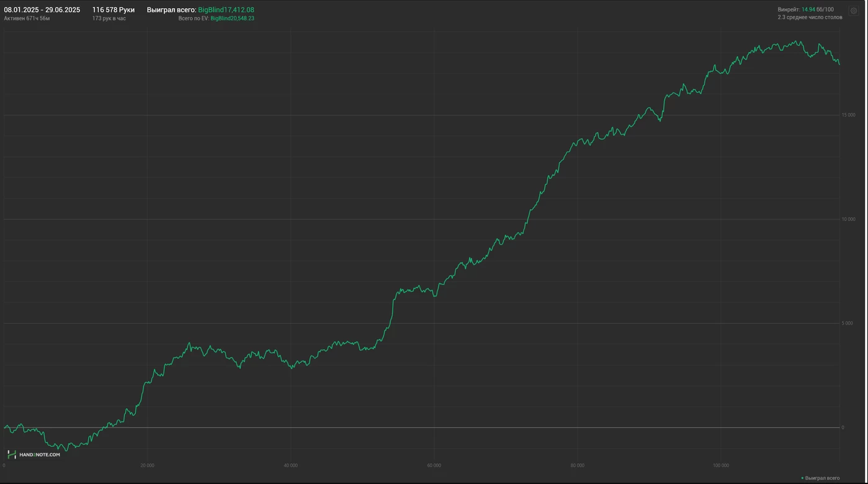This screenshot has width=868, height=484.
Task: Click green legend dot for Выиграл всего
Action: tap(802, 478)
